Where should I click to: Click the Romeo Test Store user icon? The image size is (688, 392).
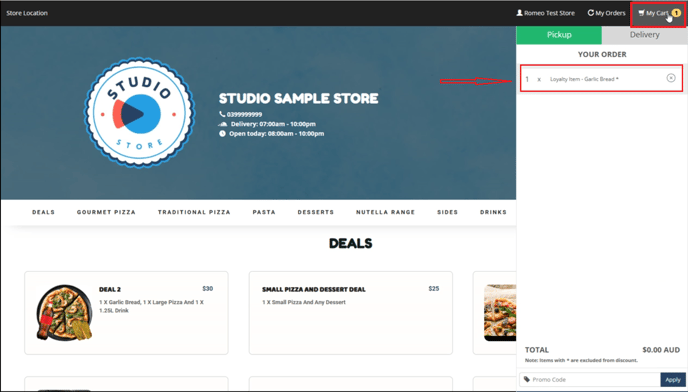click(520, 13)
